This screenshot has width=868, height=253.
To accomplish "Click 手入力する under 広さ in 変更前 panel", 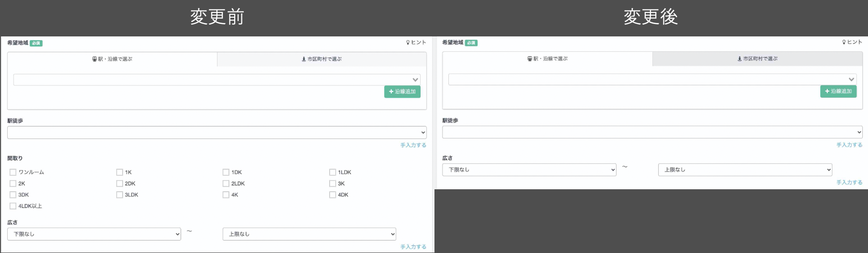I will pyautogui.click(x=413, y=247).
